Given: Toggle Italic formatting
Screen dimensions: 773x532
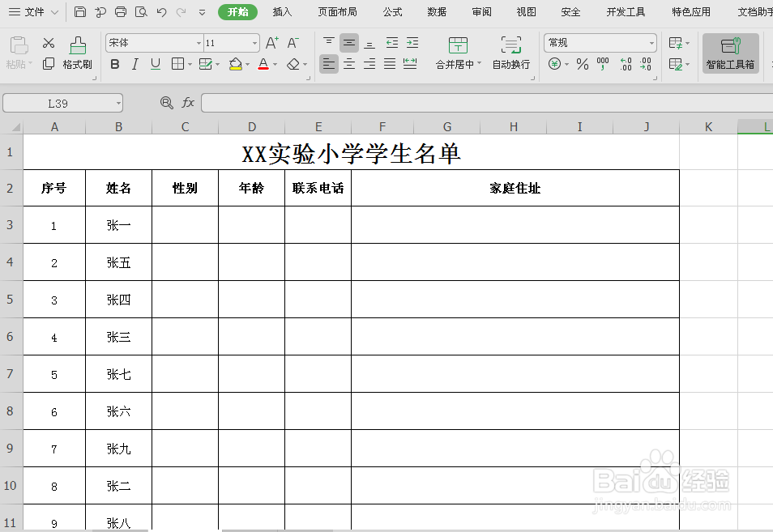Looking at the screenshot, I should click(135, 64).
